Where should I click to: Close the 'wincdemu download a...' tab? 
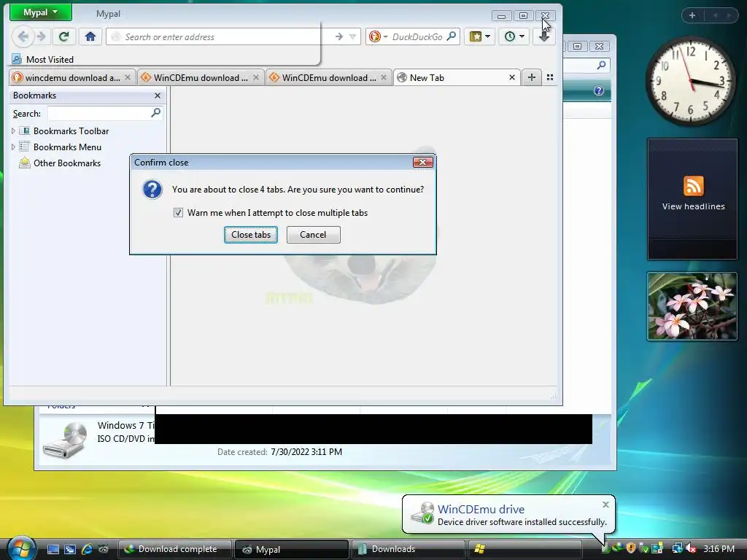click(128, 77)
